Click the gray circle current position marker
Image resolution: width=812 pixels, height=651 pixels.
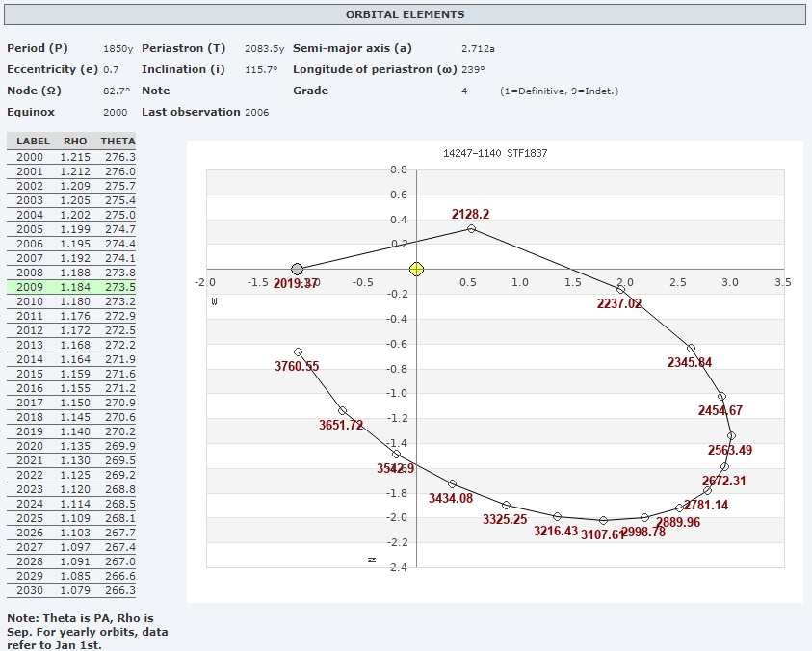tap(298, 270)
